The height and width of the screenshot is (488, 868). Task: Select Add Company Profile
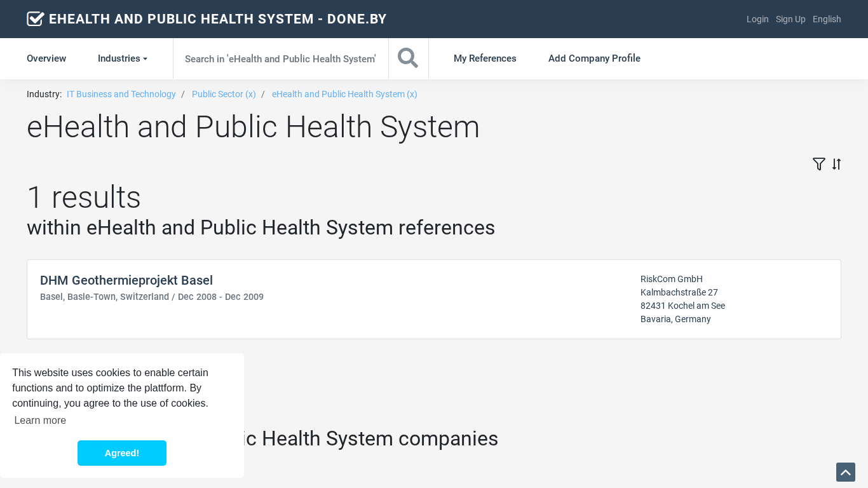pos(594,58)
